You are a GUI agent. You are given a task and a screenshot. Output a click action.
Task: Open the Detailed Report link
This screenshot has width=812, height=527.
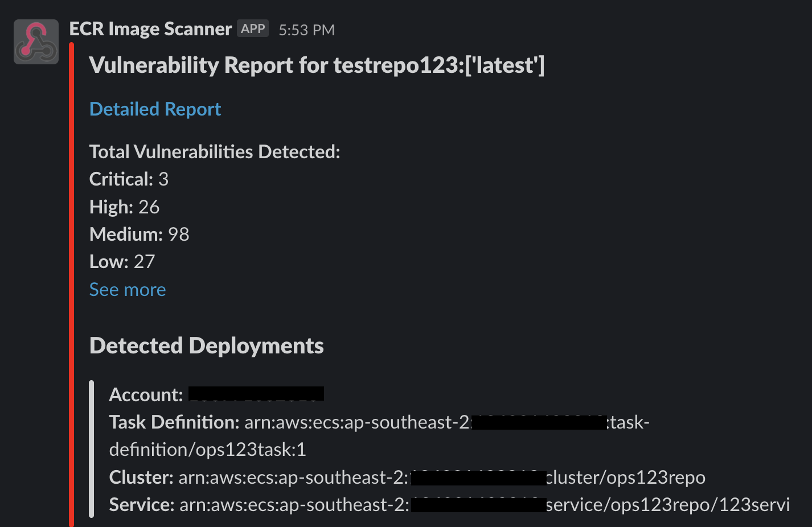tap(155, 109)
